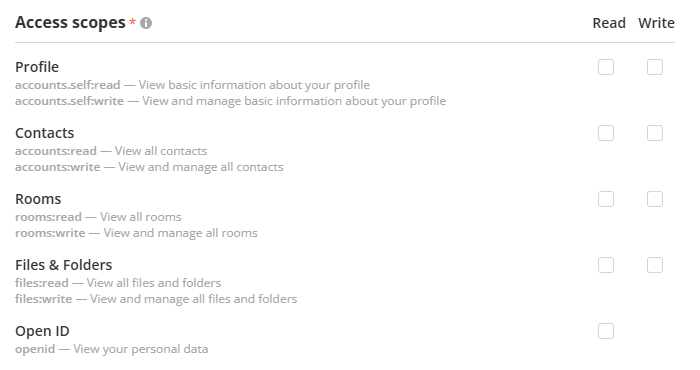Enable the Open ID scope checkbox
The height and width of the screenshot is (370, 700).
click(x=606, y=332)
